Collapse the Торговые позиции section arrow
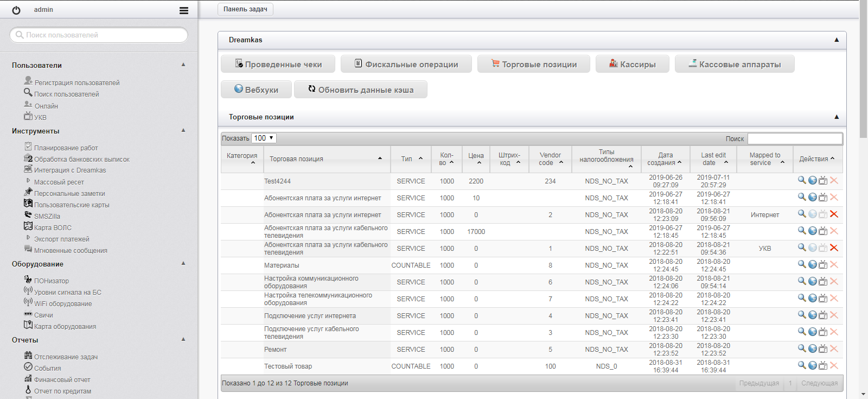Image resolution: width=868 pixels, height=399 pixels. [837, 117]
